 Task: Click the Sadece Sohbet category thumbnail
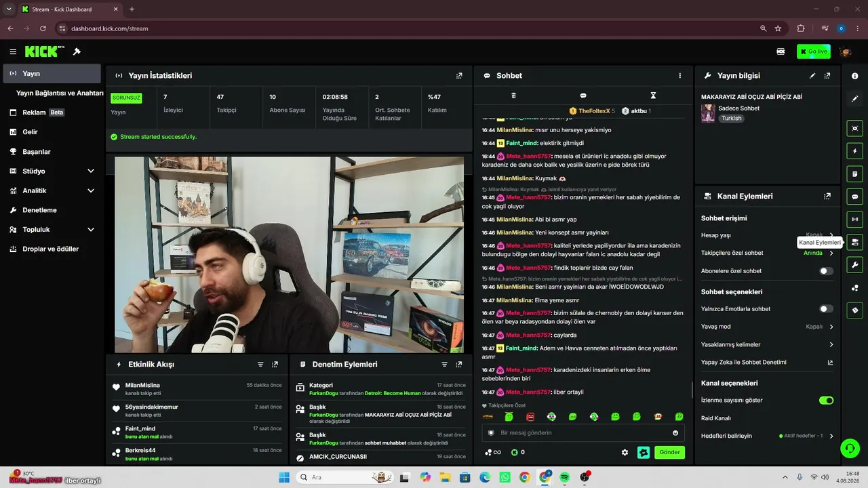click(x=708, y=113)
